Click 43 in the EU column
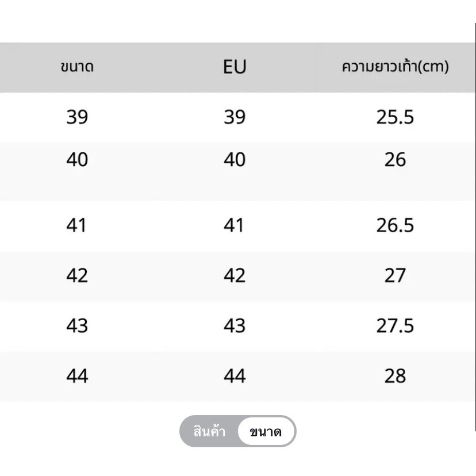This screenshot has height=476, width=476. 235,325
